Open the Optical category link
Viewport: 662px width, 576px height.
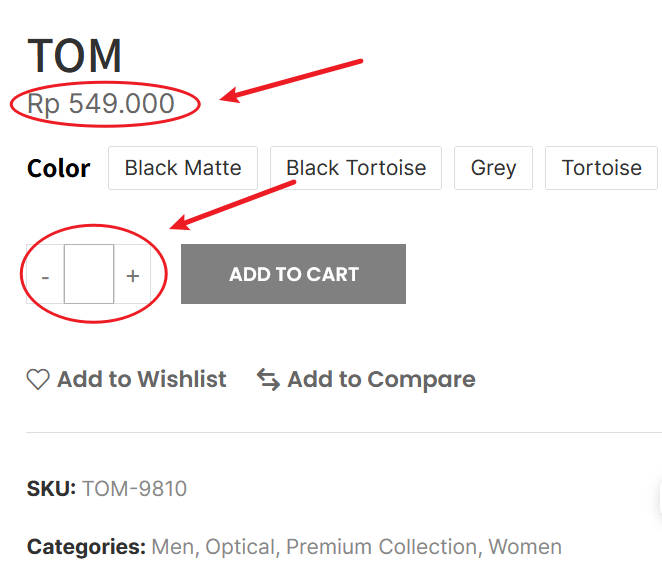240,547
